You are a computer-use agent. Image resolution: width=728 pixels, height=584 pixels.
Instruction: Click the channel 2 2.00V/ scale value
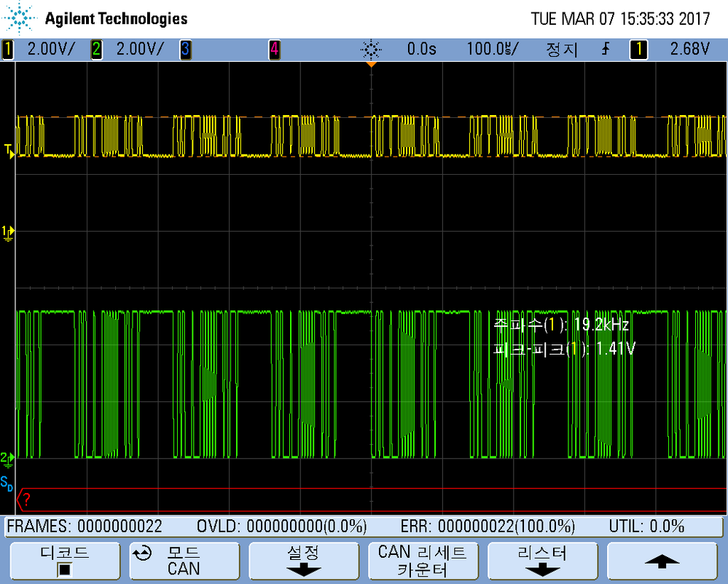click(140, 49)
